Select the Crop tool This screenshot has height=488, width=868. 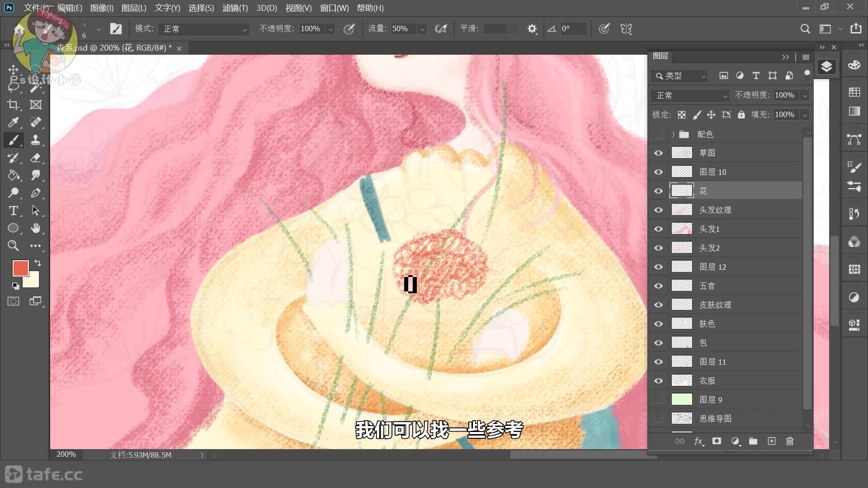pos(13,105)
